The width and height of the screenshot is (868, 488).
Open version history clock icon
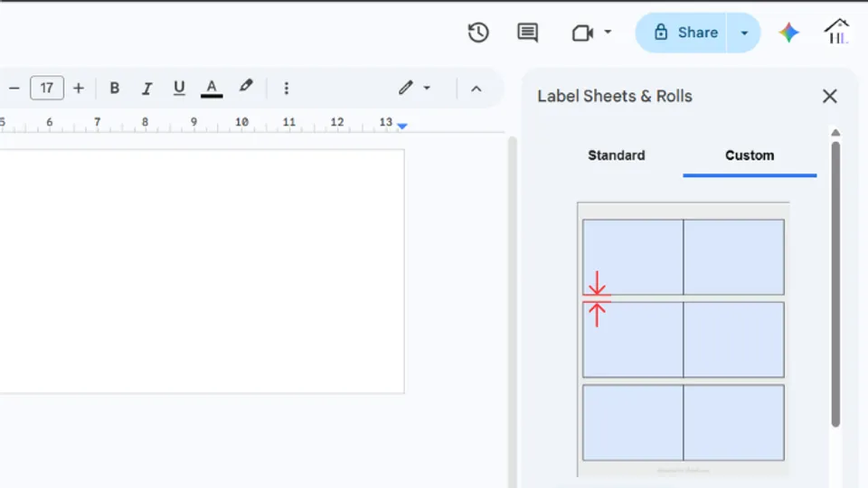(x=477, y=33)
